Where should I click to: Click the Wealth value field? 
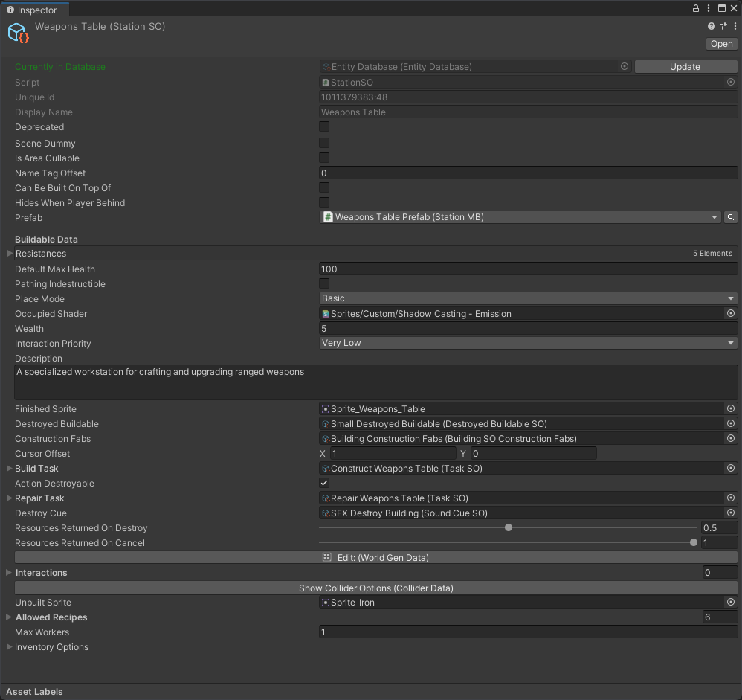[x=528, y=328]
